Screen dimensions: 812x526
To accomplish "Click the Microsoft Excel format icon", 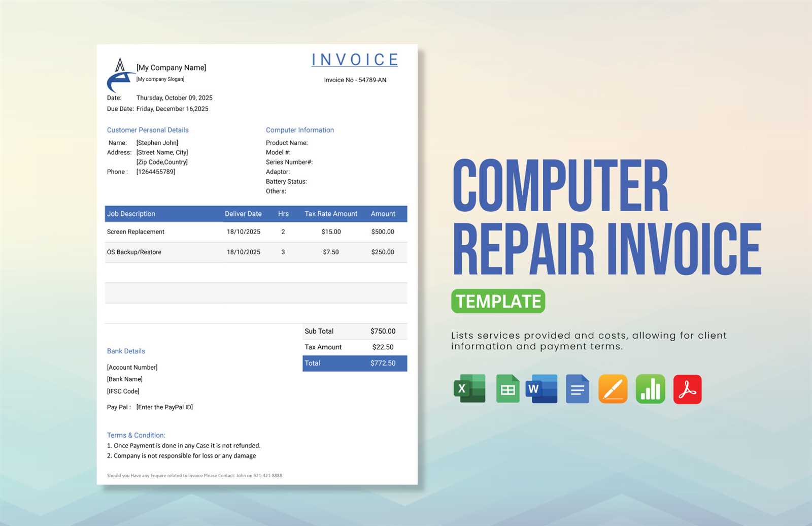I will coord(469,389).
